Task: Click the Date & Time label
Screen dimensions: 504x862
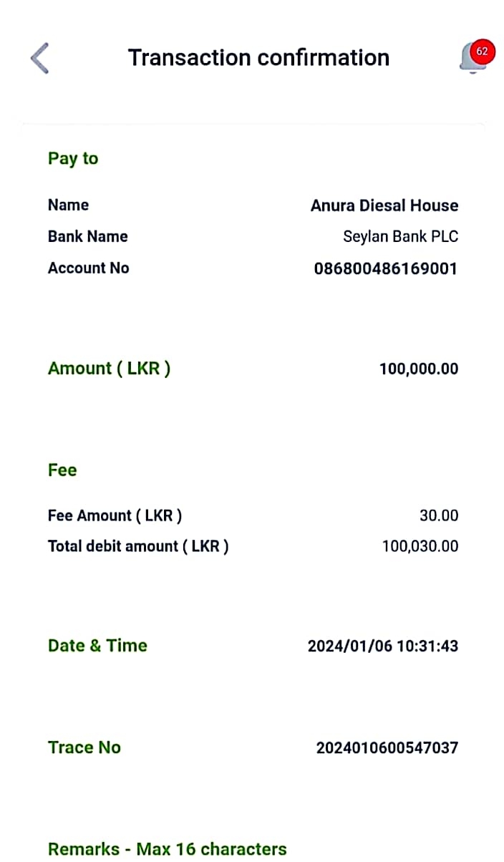Action: (x=97, y=646)
